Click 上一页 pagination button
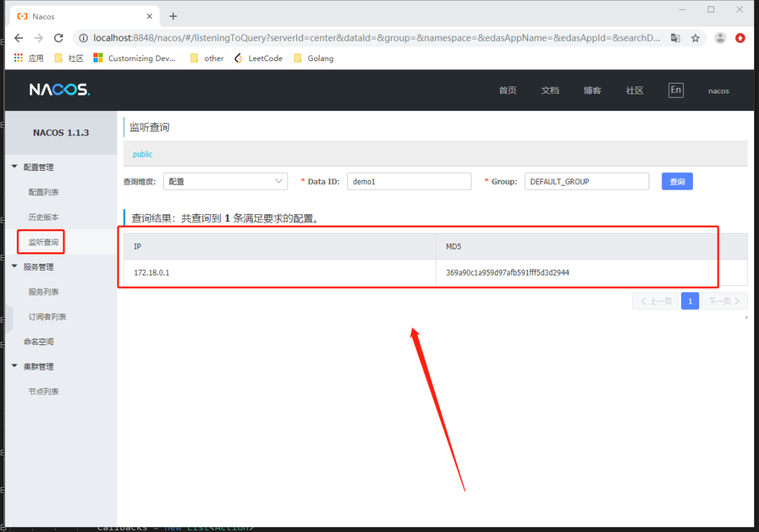The image size is (759, 532). point(656,301)
